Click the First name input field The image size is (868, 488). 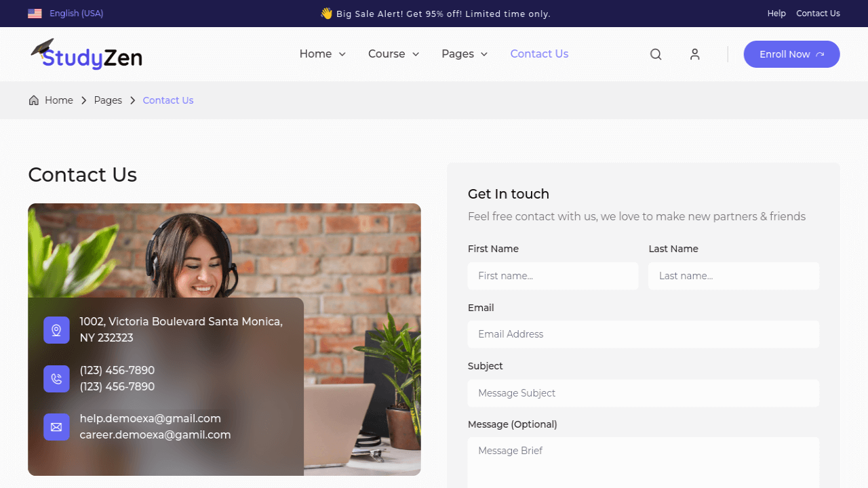tap(553, 276)
